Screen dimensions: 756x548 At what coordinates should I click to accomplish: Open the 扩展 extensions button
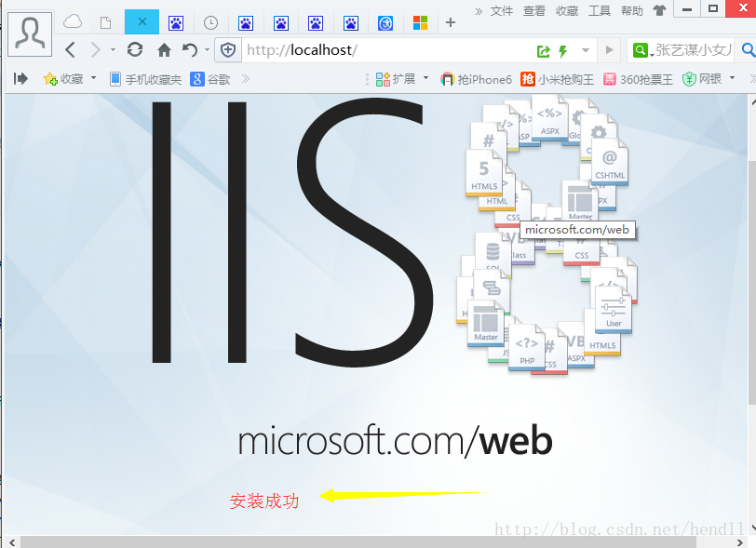pos(396,78)
